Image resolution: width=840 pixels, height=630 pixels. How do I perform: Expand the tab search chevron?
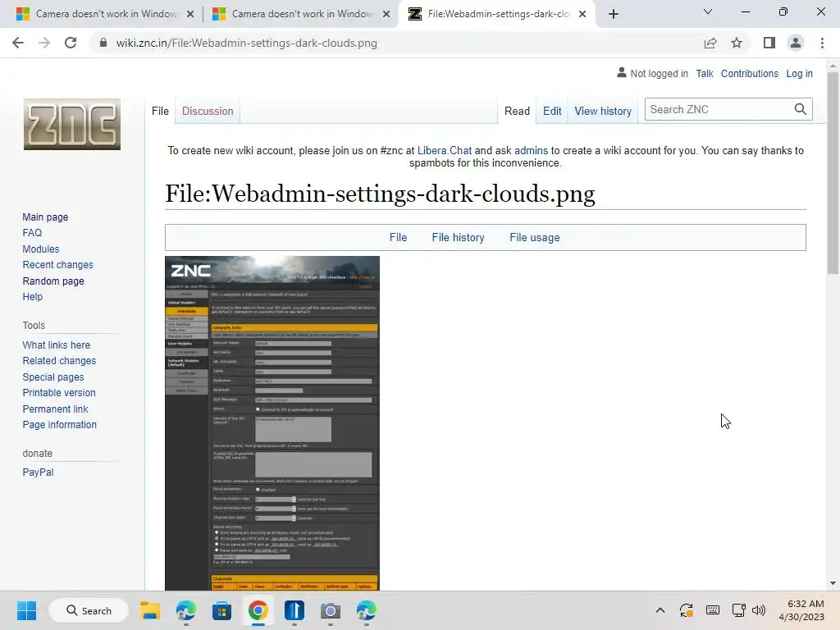[708, 11]
